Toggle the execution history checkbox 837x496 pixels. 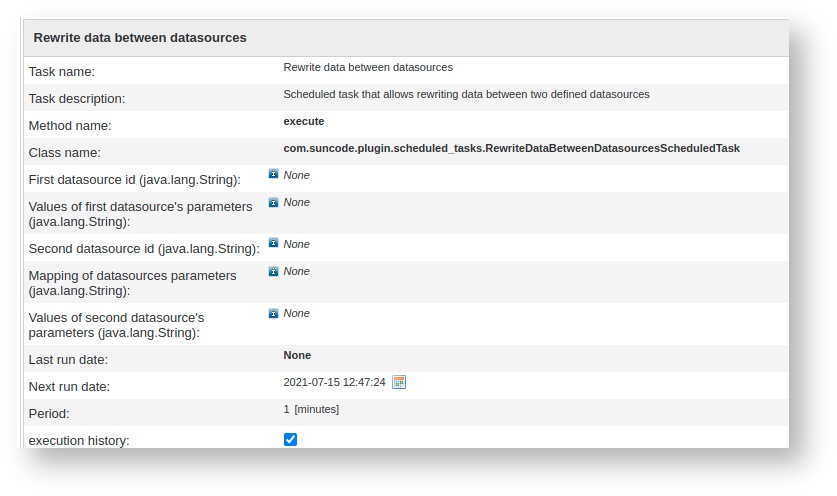tap(291, 439)
